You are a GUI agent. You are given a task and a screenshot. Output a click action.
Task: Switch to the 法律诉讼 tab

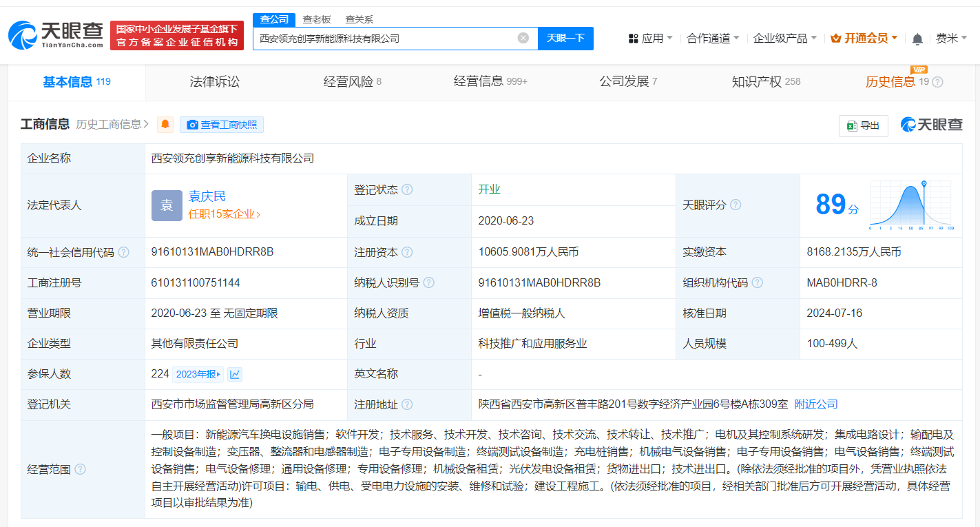[216, 81]
